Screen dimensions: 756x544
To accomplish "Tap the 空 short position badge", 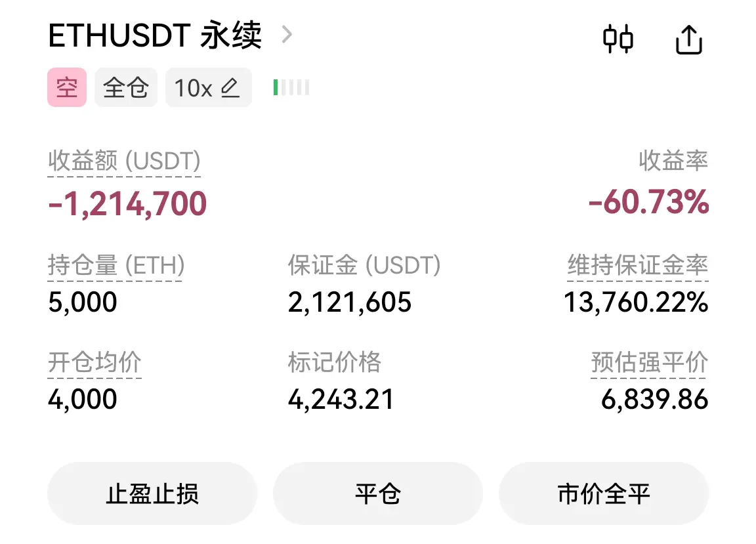I will [67, 87].
